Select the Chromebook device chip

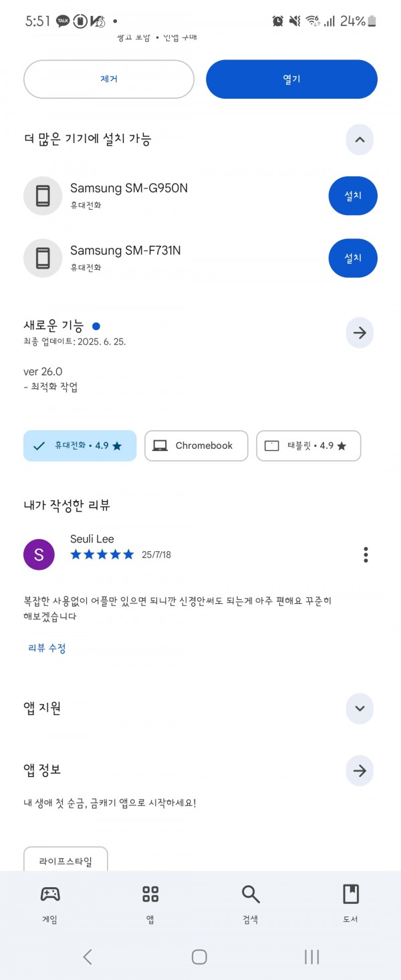[x=196, y=446]
